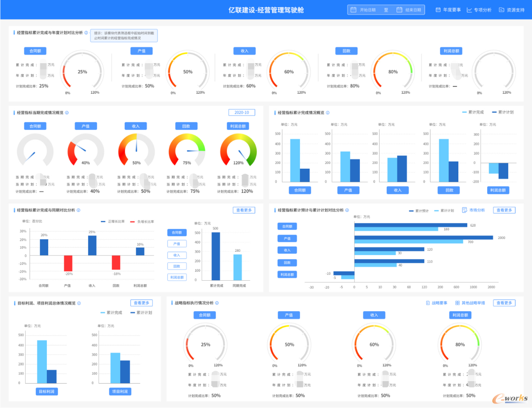Screen dimensions: 532x408
Task: Select 合同额 tab in 同期对比分析 panel
Action: click(177, 232)
